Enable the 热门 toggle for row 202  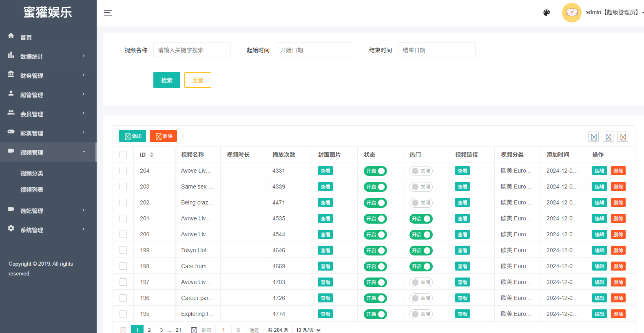pos(421,203)
